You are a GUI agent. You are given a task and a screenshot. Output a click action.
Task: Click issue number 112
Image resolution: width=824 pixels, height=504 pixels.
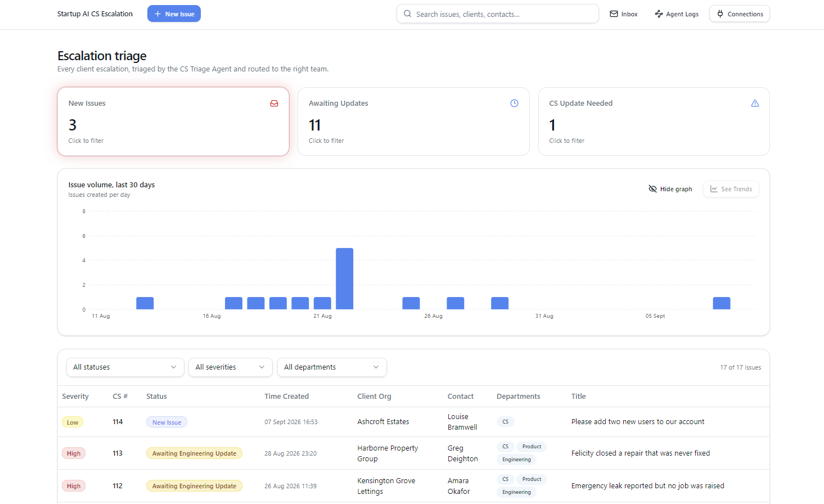point(118,486)
